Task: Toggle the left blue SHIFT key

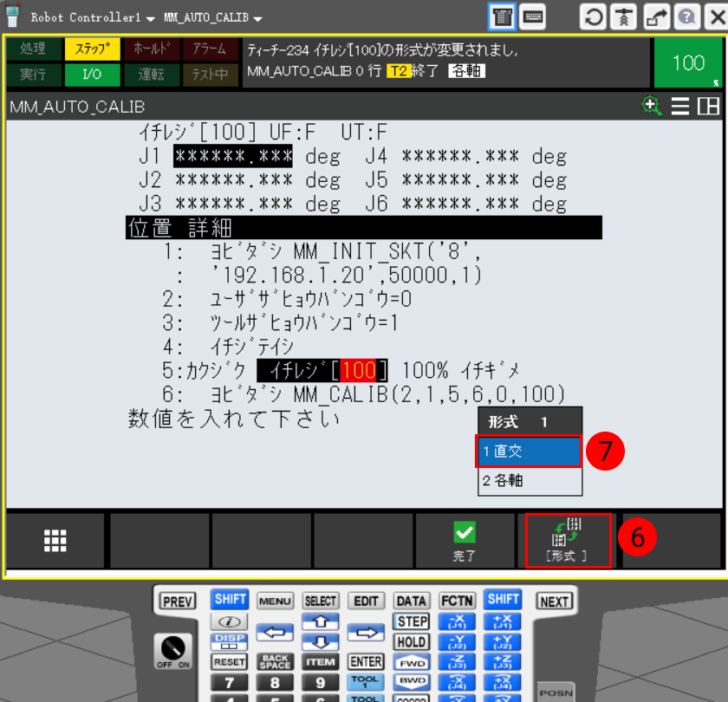Action: click(230, 600)
